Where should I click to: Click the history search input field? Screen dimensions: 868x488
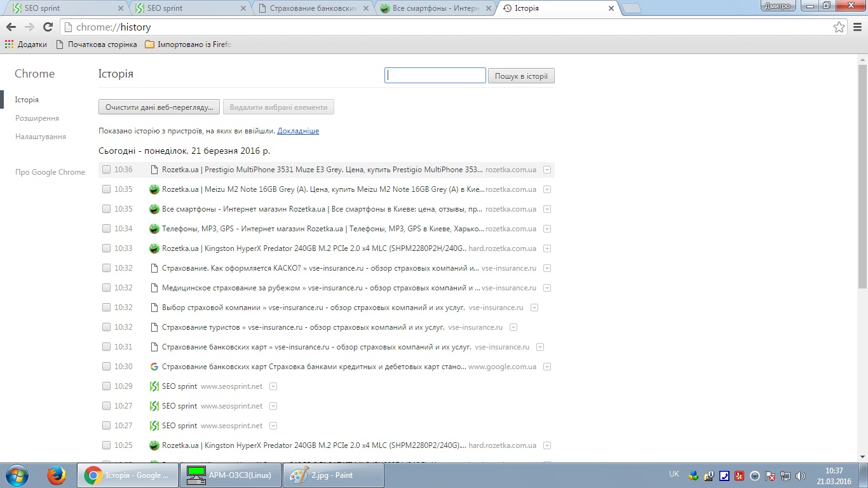[x=435, y=76]
